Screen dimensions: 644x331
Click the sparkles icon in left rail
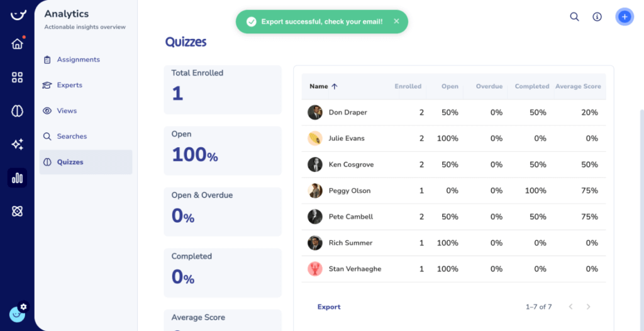click(x=17, y=145)
